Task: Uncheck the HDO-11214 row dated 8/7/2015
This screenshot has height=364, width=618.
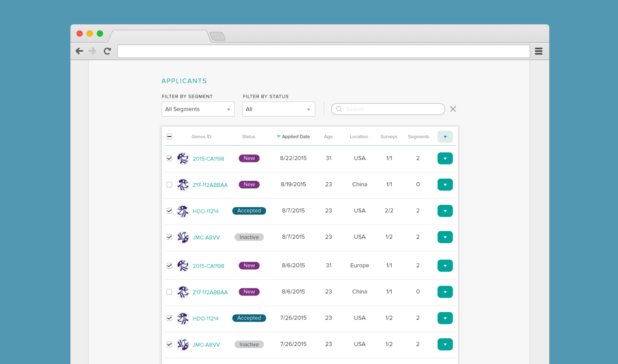Action: pyautogui.click(x=169, y=211)
